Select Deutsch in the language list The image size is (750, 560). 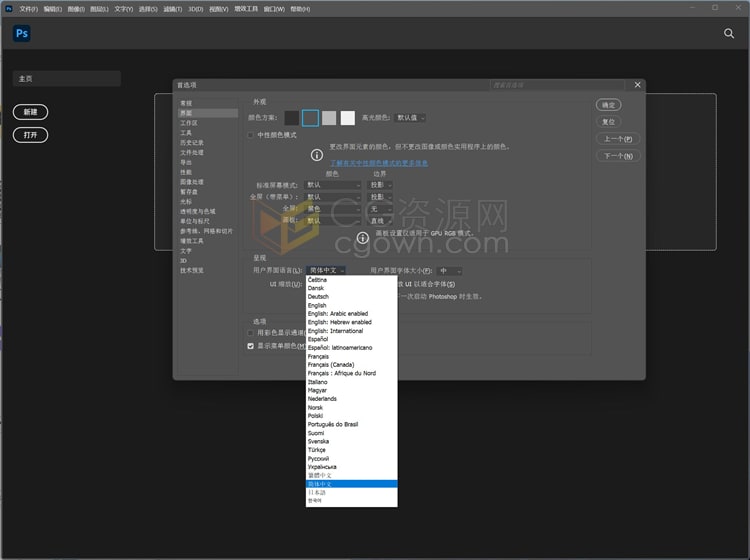pos(352,297)
